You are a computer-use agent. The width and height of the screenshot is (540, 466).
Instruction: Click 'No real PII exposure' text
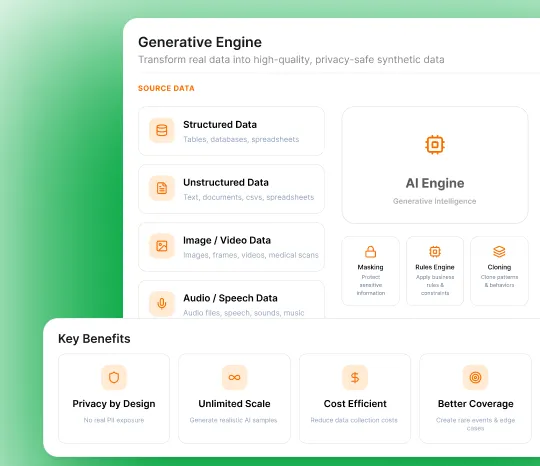[114, 420]
